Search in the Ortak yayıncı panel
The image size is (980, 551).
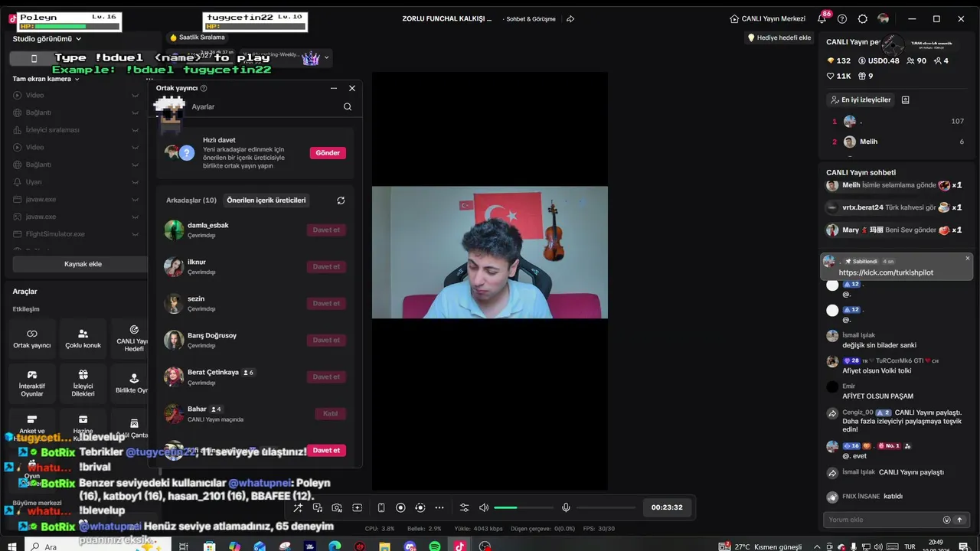[348, 107]
